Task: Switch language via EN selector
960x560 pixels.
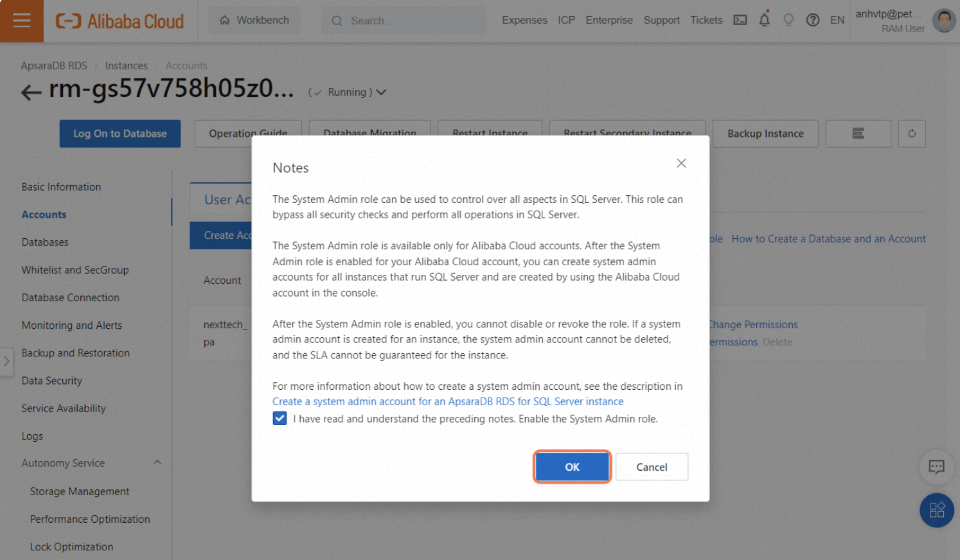Action: [x=837, y=20]
